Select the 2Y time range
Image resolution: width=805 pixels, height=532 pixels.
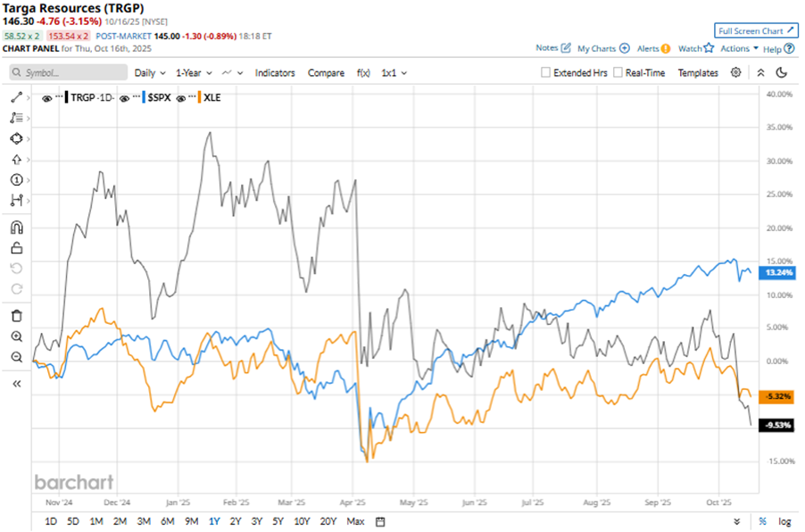236,521
